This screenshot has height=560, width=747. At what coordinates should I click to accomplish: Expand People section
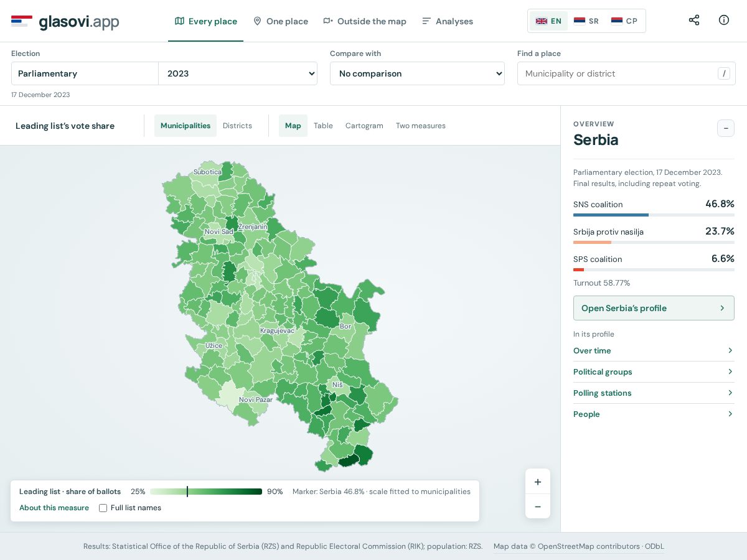point(654,414)
